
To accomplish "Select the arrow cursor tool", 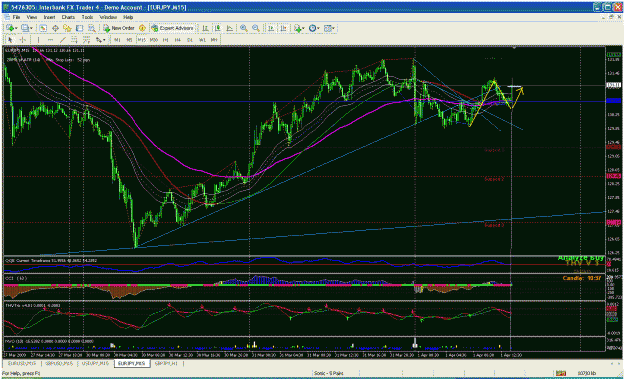I will pyautogui.click(x=10, y=40).
